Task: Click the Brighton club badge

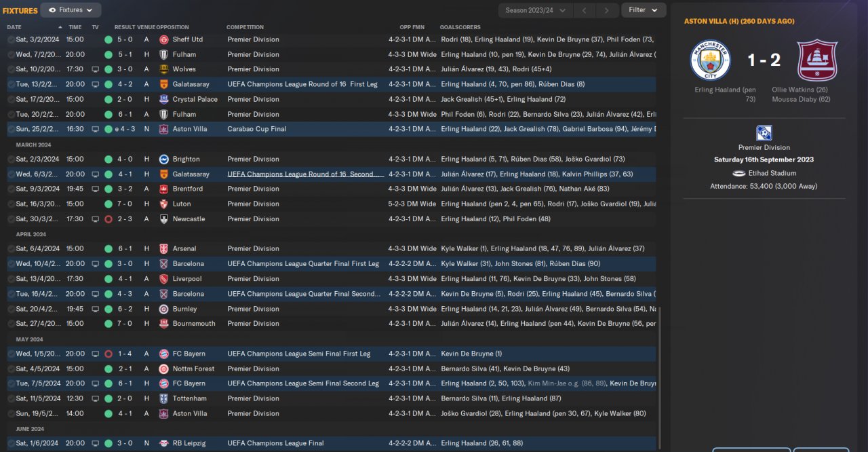Action: [163, 159]
